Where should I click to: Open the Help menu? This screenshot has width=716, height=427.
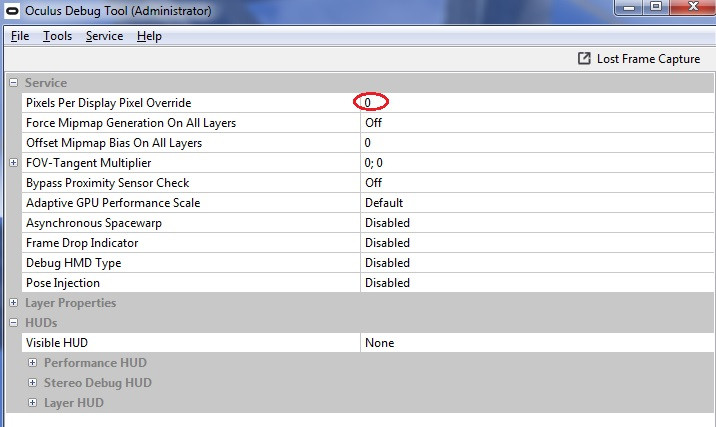point(149,36)
